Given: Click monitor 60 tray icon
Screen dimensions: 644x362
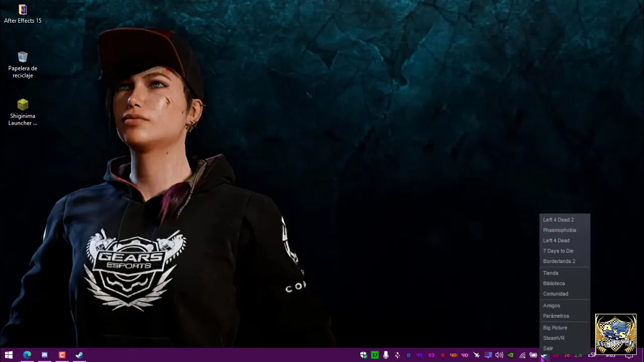Looking at the screenshot, I should click(488, 355).
